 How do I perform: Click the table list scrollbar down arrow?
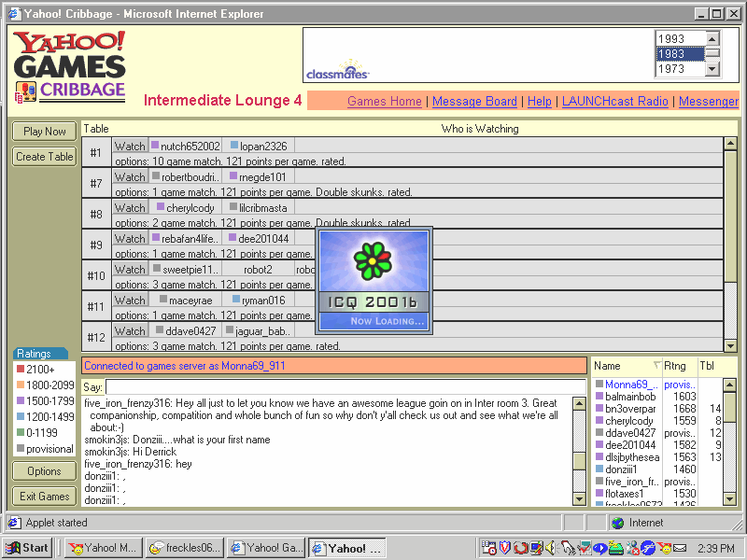[730, 345]
